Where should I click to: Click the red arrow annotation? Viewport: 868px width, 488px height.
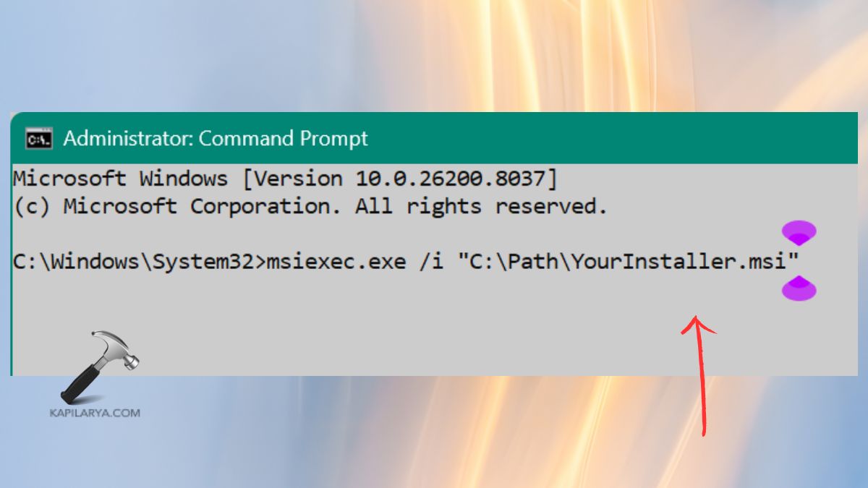coord(699,376)
